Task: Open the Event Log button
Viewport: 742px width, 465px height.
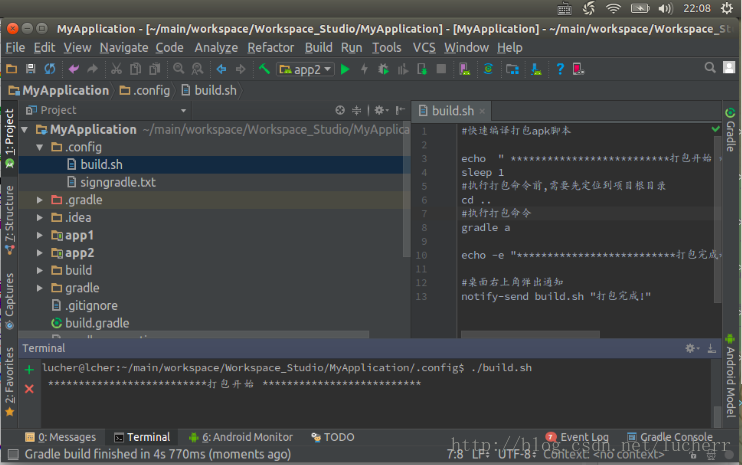Action: coord(577,437)
